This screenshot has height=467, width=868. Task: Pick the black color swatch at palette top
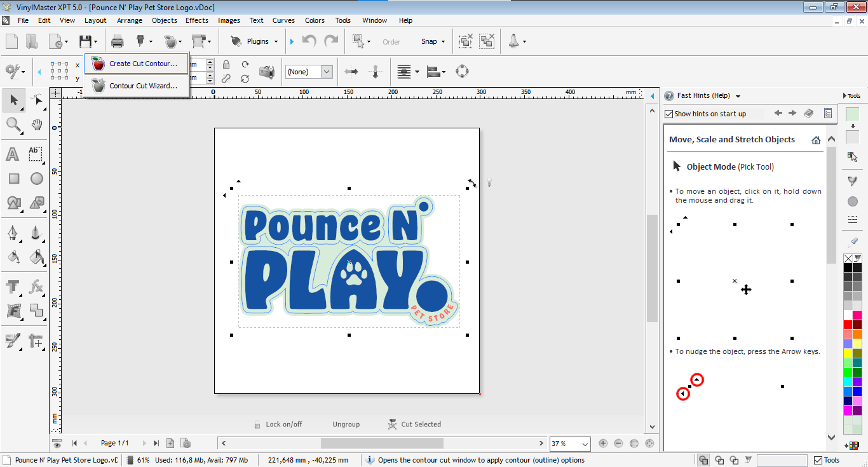pyautogui.click(x=848, y=267)
